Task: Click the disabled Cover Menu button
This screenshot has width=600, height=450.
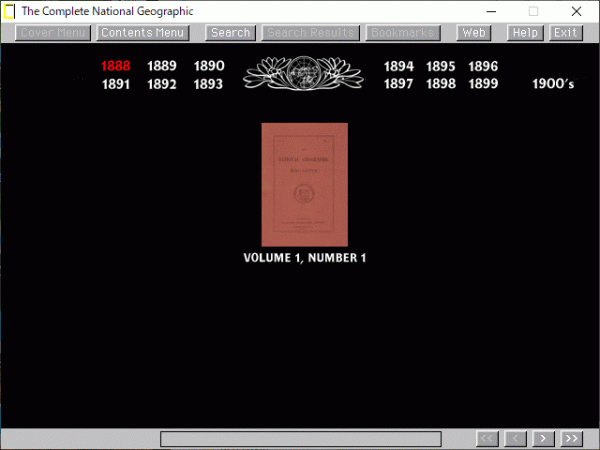Action: 53,33
